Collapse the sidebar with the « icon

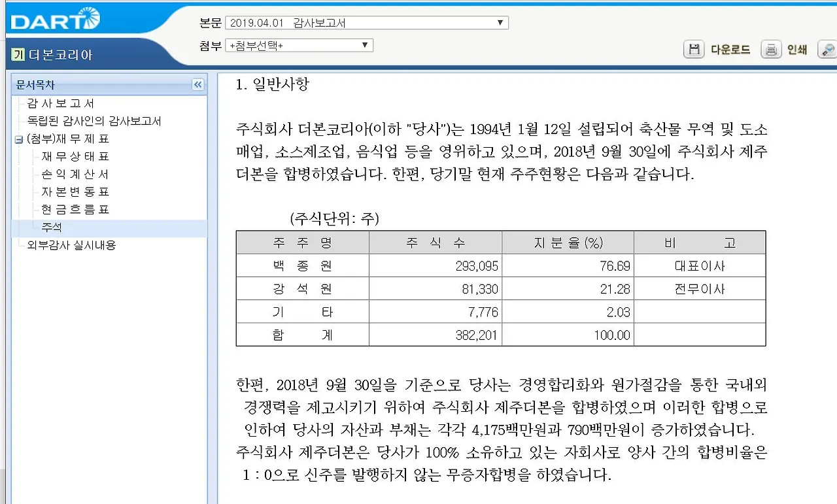(x=197, y=84)
